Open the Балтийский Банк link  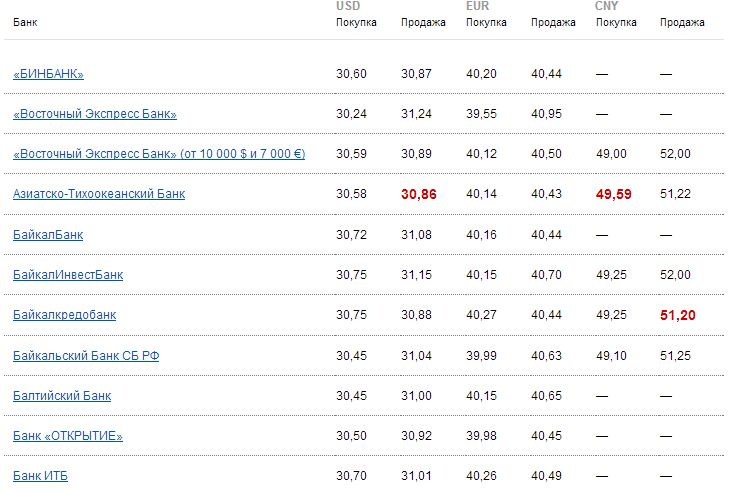pos(62,396)
